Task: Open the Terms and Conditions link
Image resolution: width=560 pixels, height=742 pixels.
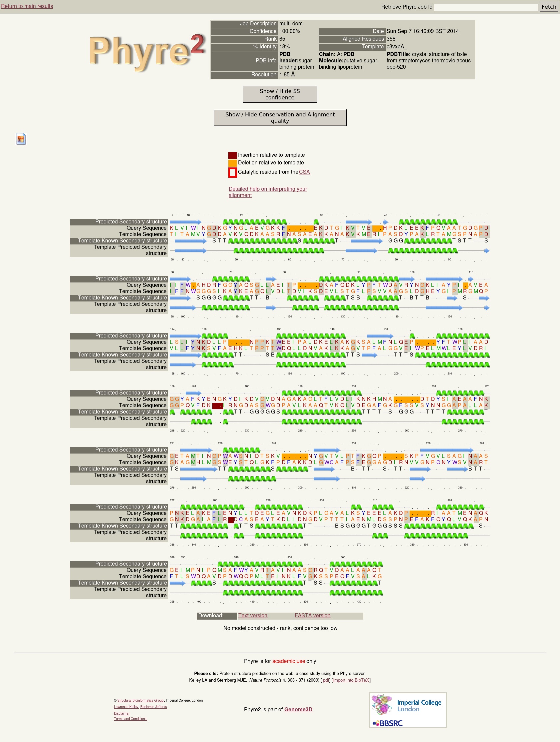Action: point(130,719)
